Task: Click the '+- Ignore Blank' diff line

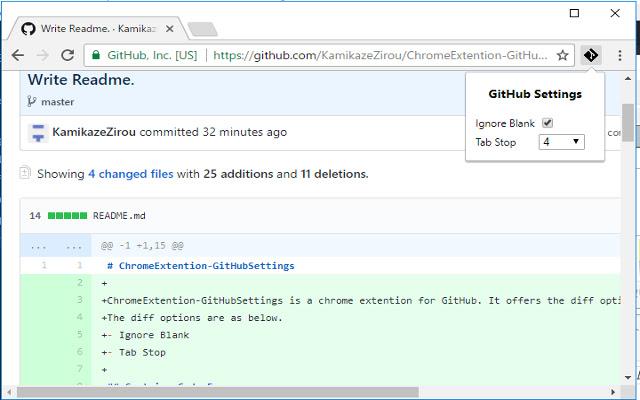Action: (145, 335)
